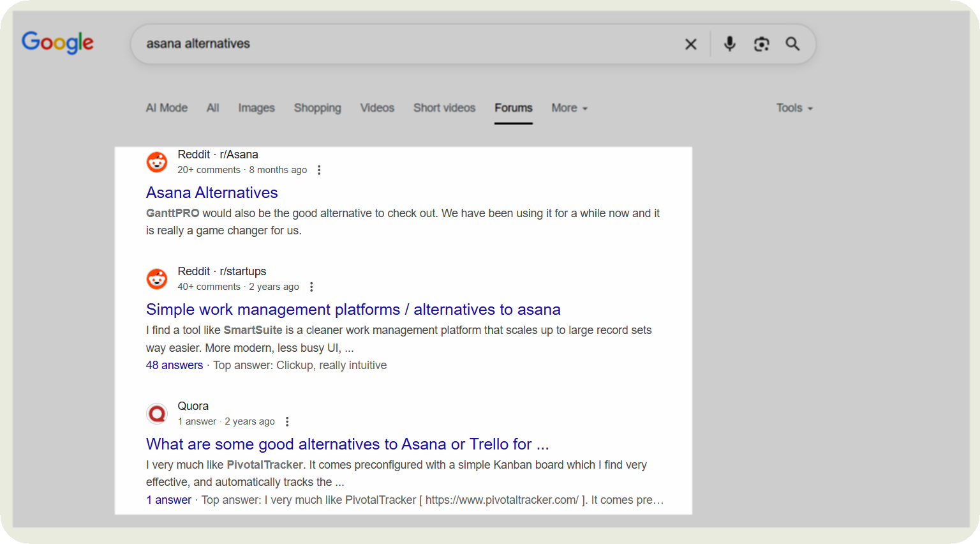Click the 40+ comments · 2 years ago text
980x544 pixels.
(238, 287)
